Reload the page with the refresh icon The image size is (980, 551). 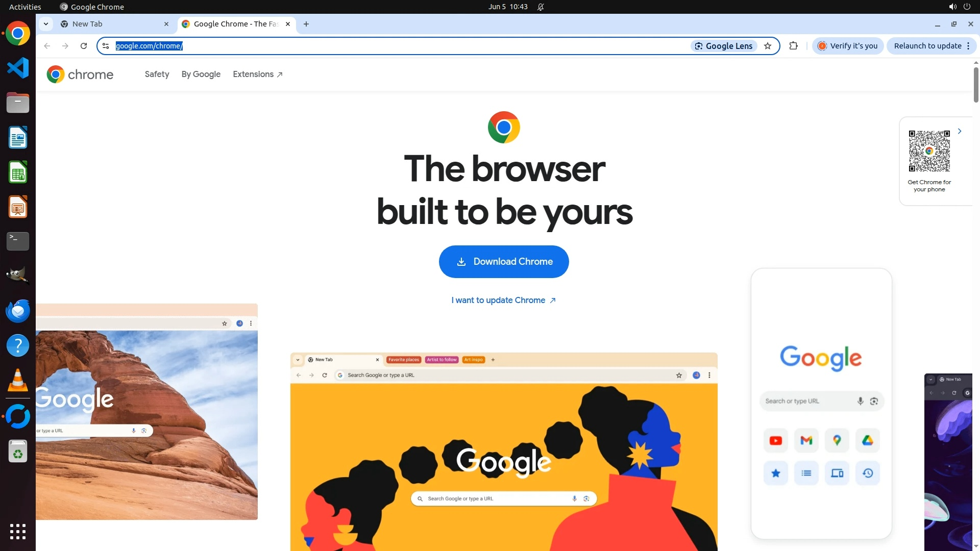click(84, 46)
